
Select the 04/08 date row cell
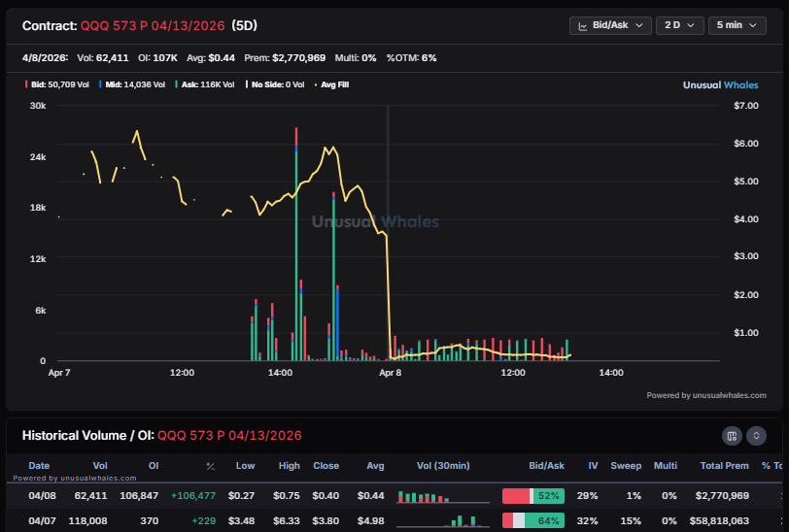(43, 496)
